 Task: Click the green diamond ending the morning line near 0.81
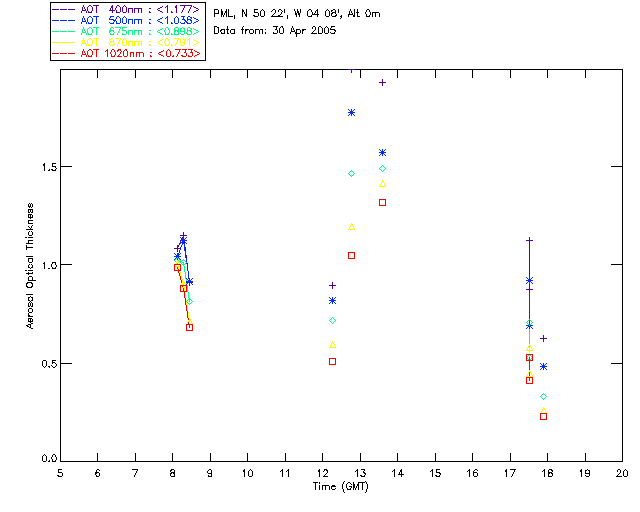tap(189, 302)
